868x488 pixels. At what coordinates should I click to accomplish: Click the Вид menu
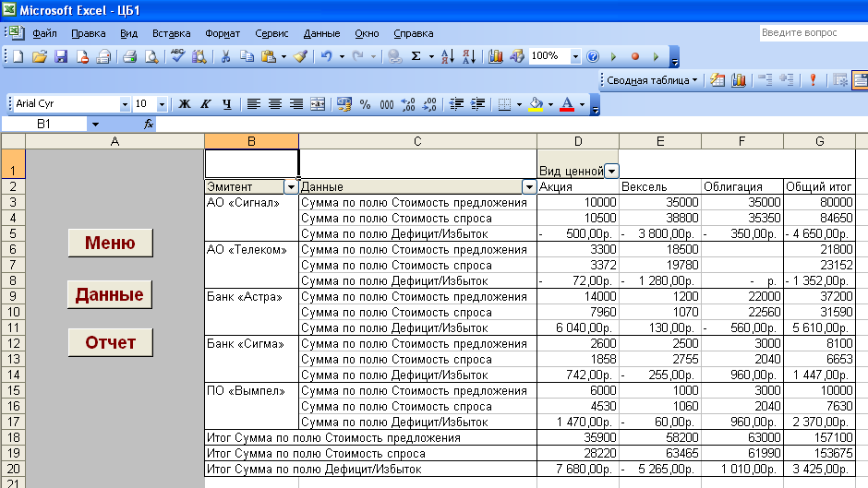click(128, 33)
